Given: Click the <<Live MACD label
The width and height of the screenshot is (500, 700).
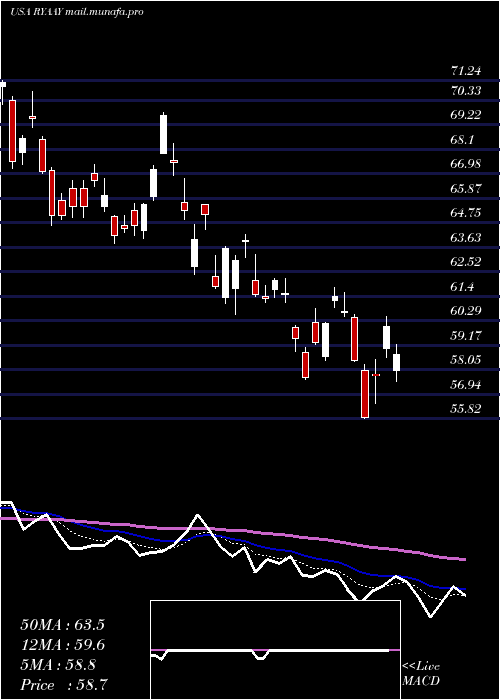Looking at the screenshot, I should coord(421,673).
